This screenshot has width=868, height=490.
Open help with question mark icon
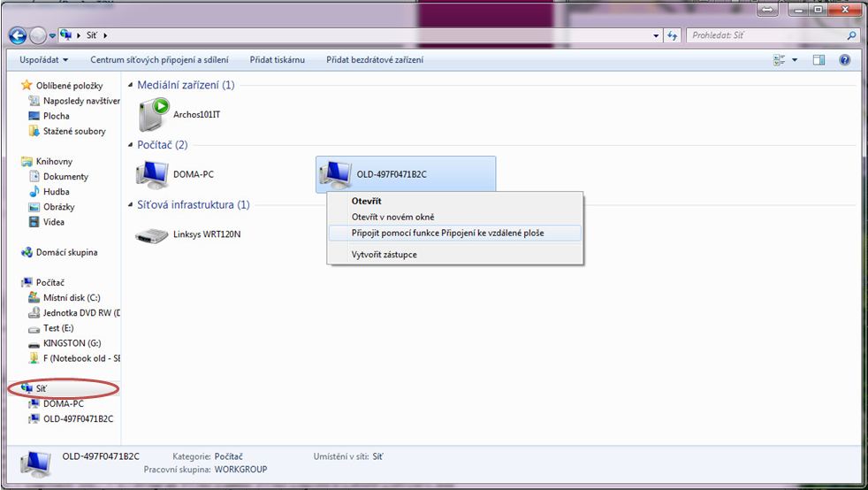click(x=845, y=60)
